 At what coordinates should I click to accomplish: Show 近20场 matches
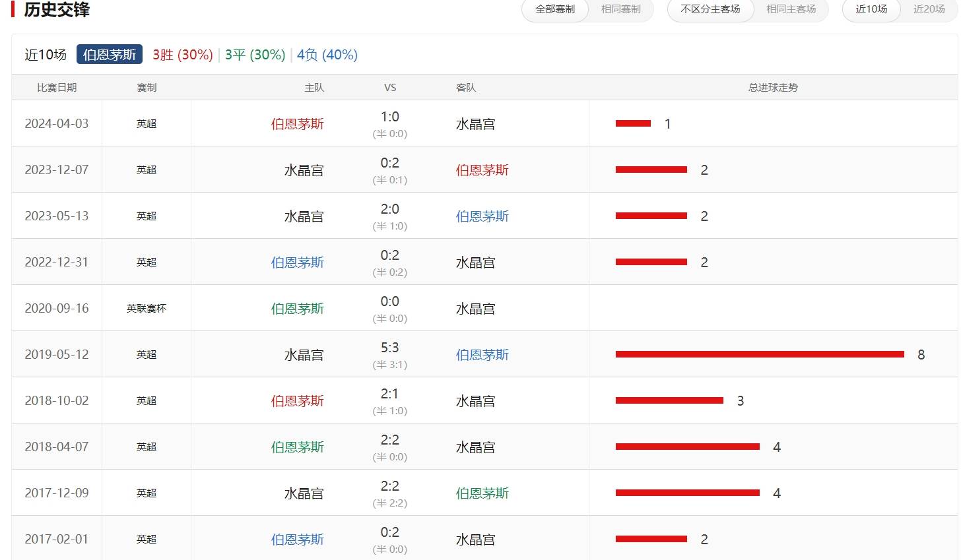coord(929,9)
